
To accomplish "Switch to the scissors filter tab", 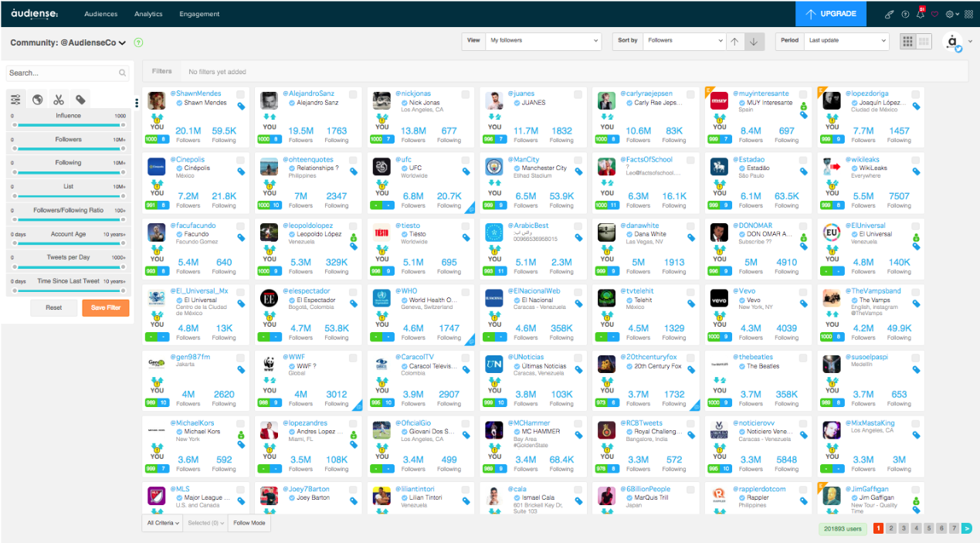I will 59,100.
